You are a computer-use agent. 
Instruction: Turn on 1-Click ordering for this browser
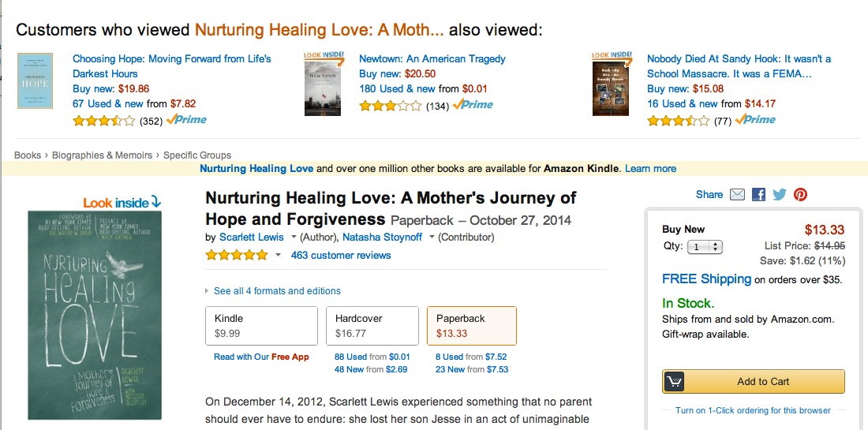tap(753, 410)
